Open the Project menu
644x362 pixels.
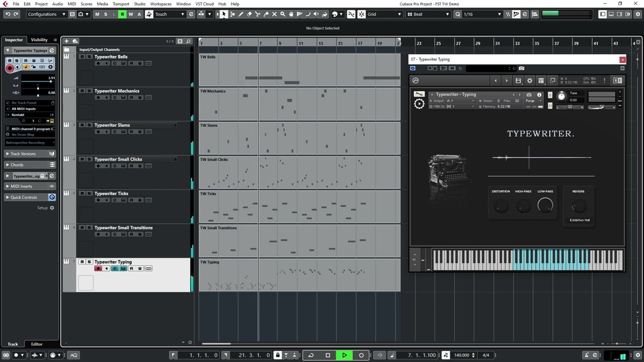(41, 4)
